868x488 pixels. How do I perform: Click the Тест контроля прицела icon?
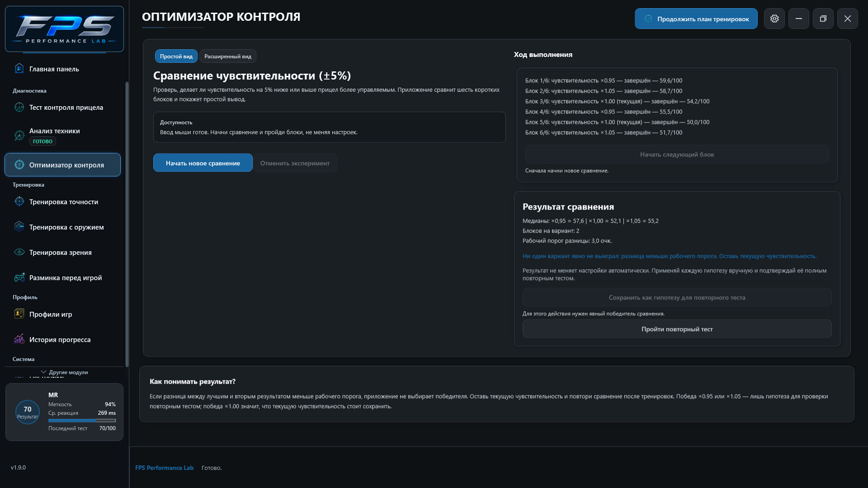click(x=19, y=107)
